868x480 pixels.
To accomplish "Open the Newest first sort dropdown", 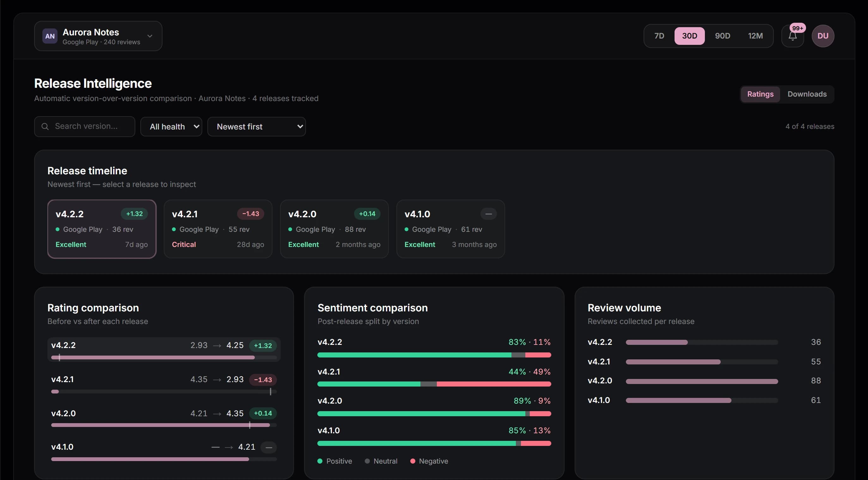I will click(256, 127).
